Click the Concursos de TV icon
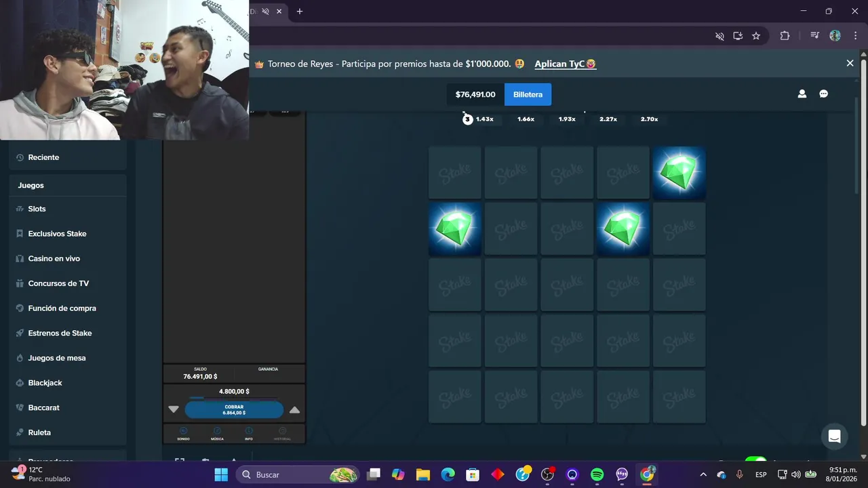This screenshot has height=488, width=868. [20, 283]
